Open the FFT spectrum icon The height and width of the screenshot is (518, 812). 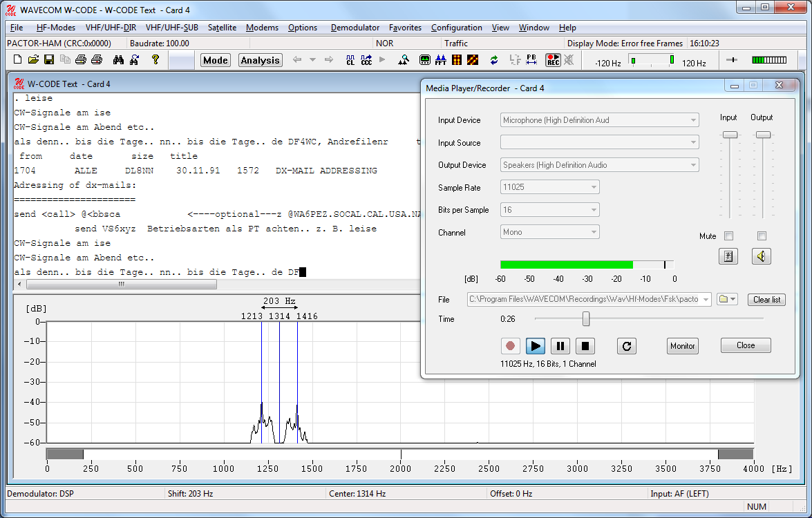(x=441, y=60)
